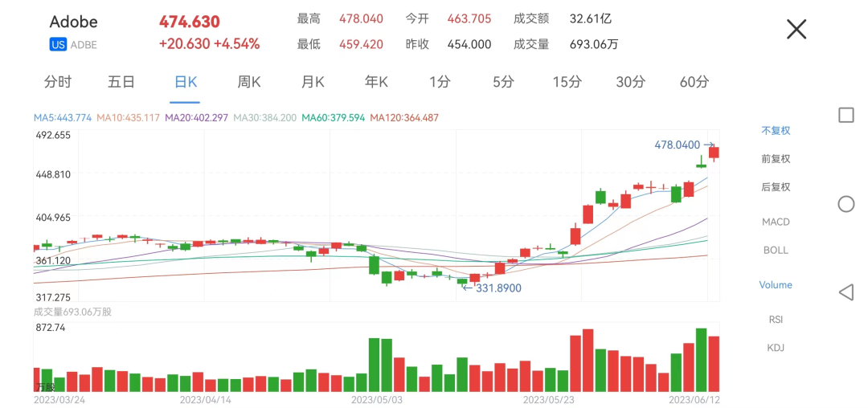Click the MA20:402.297 legend
Image resolution: width=868 pixels, height=408 pixels.
pos(197,118)
